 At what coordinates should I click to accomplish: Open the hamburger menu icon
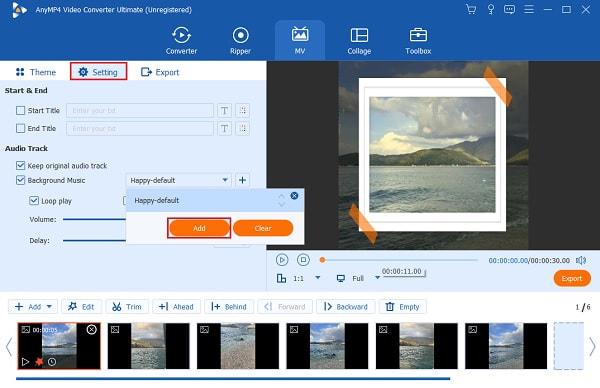(x=529, y=9)
